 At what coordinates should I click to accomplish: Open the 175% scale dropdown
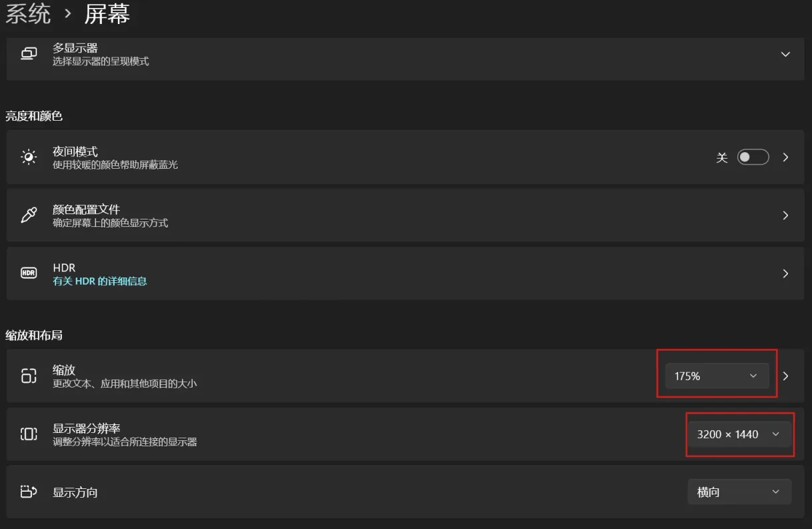point(717,376)
